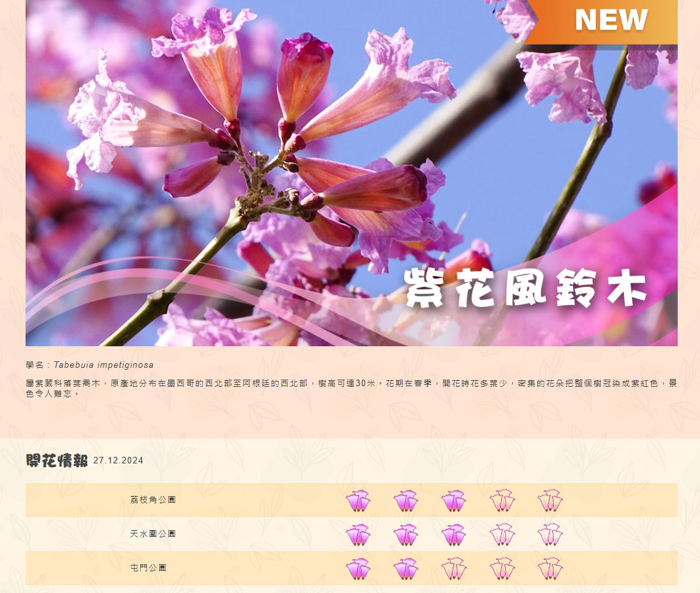Click the 荔枝角公園 park name
The image size is (700, 593).
coord(153,500)
